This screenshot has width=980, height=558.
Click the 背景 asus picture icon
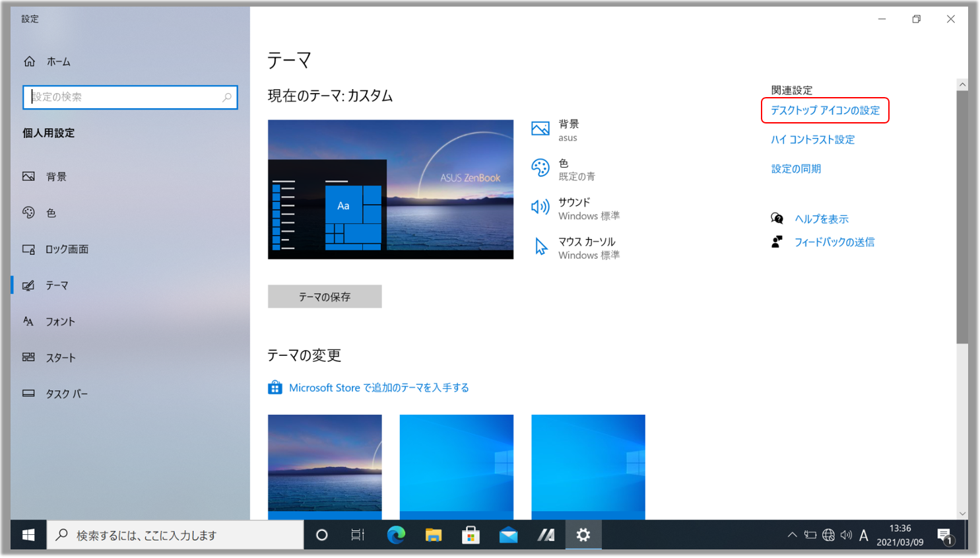[x=540, y=129]
